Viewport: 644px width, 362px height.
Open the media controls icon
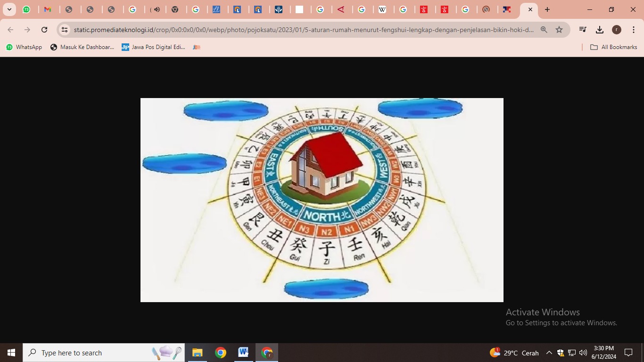coord(583,30)
